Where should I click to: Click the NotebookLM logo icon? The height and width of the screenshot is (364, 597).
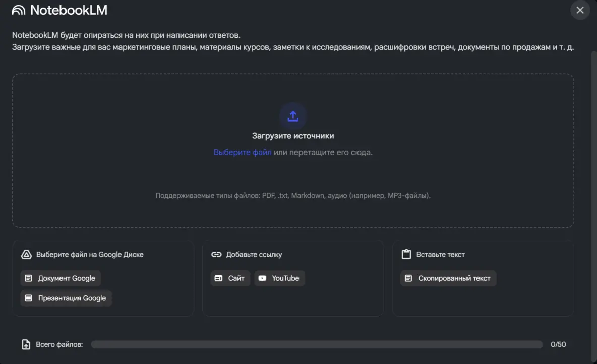pyautogui.click(x=19, y=10)
